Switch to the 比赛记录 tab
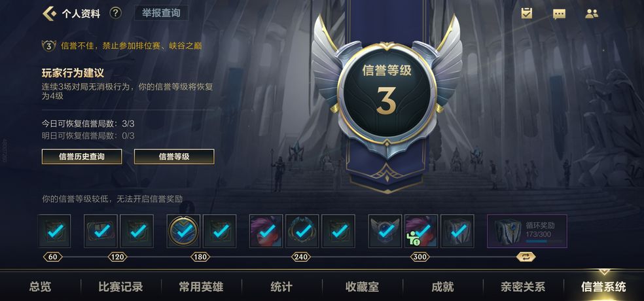 [x=120, y=287]
